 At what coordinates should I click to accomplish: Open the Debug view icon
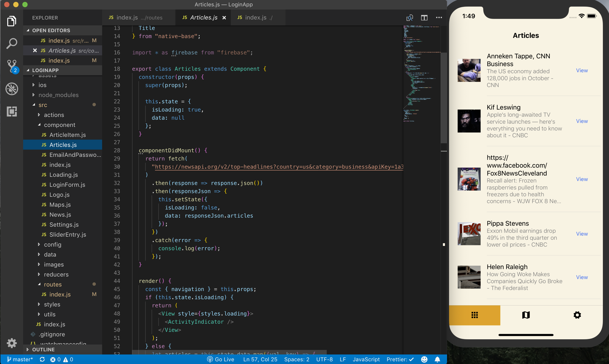[x=12, y=89]
